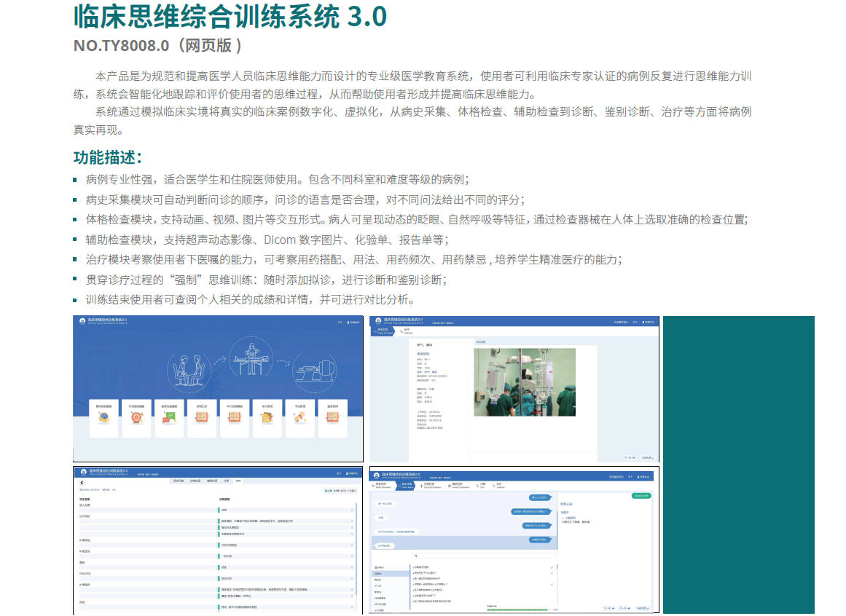Click home logo in dashboard header
The image size is (846, 616).
pos(82,321)
